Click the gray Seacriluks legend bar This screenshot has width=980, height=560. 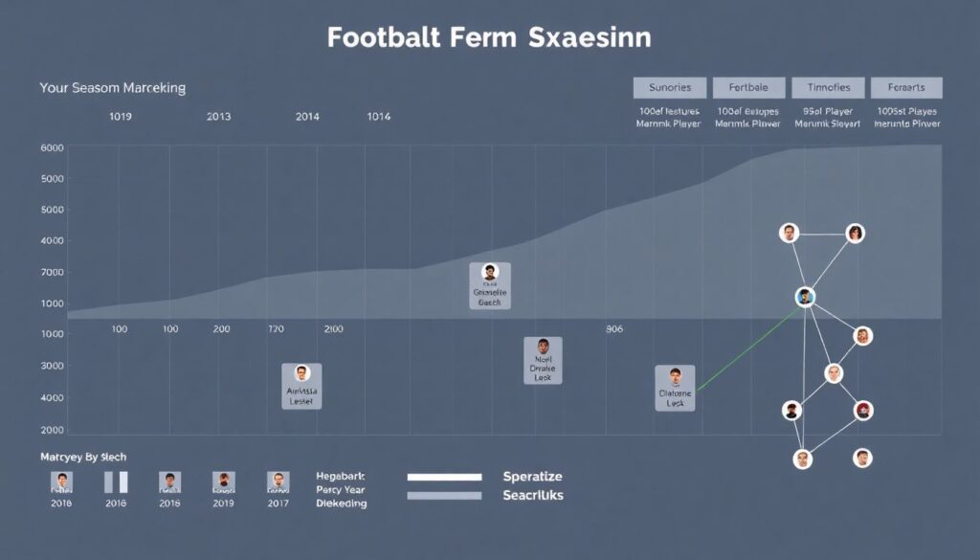click(444, 495)
